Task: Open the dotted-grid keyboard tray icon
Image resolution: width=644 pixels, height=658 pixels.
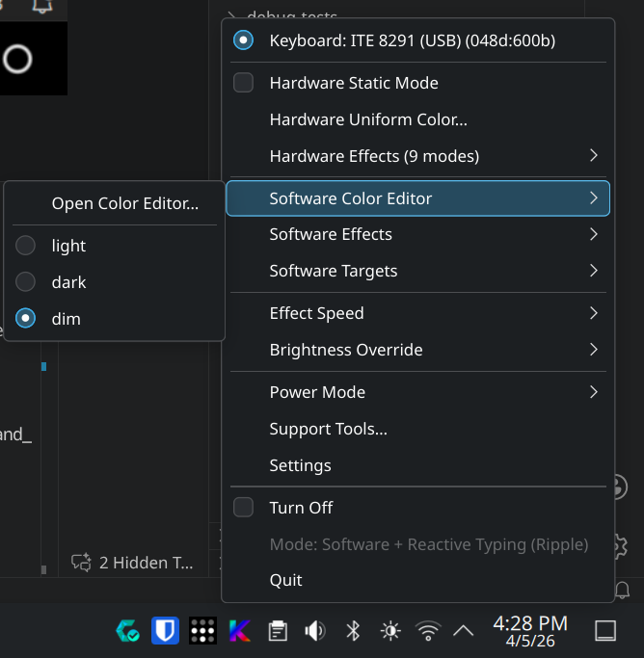Action: (202, 630)
